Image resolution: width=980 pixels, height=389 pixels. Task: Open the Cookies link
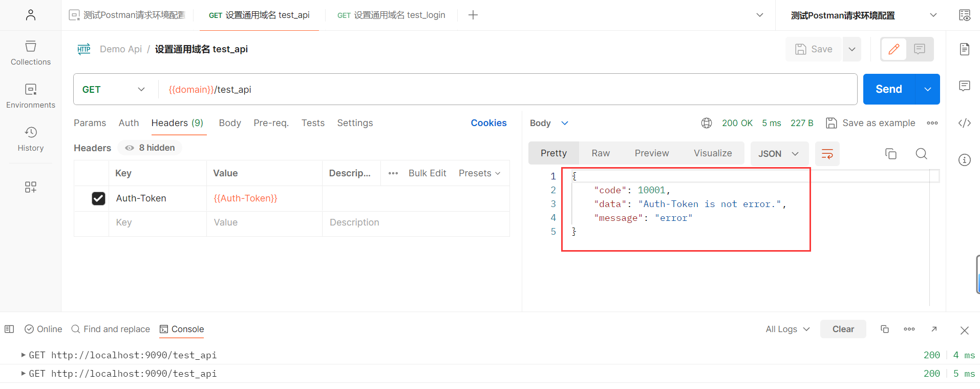(x=488, y=123)
